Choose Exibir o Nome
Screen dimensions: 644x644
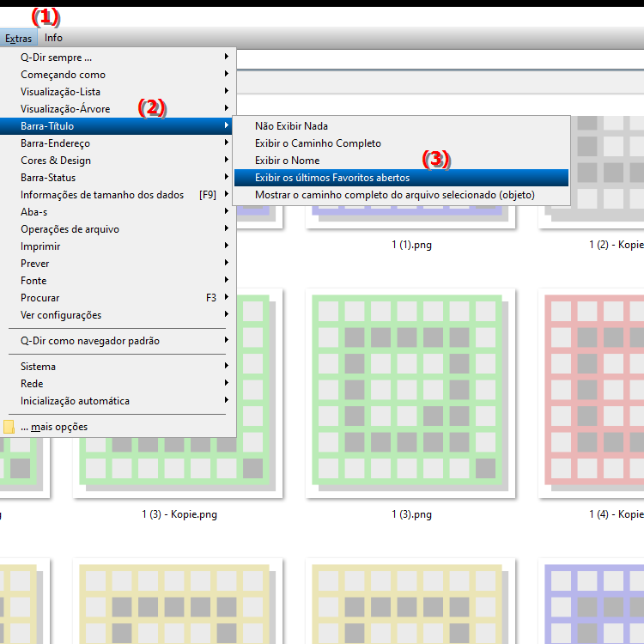point(401,161)
